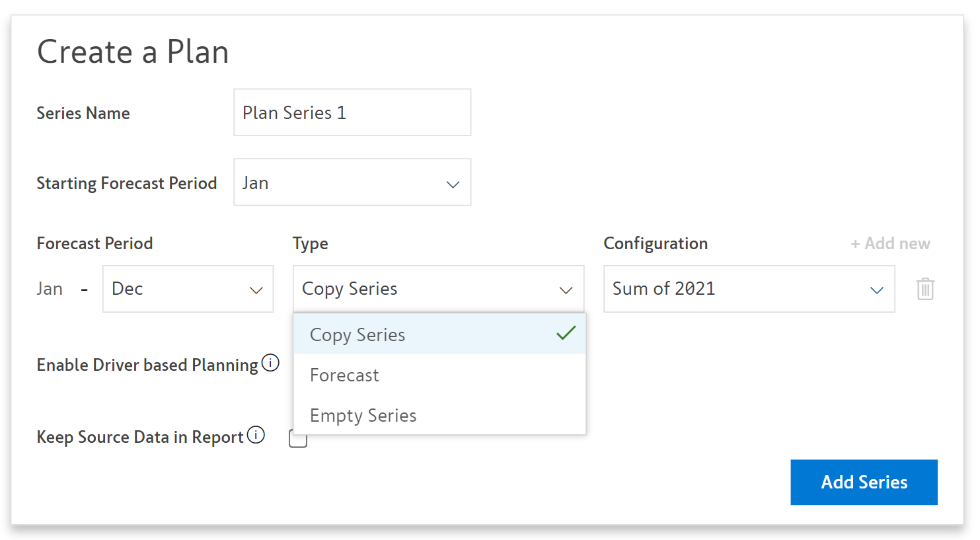Click info icon beside Keep Source Data in Report
The width and height of the screenshot is (980, 540).
(256, 435)
